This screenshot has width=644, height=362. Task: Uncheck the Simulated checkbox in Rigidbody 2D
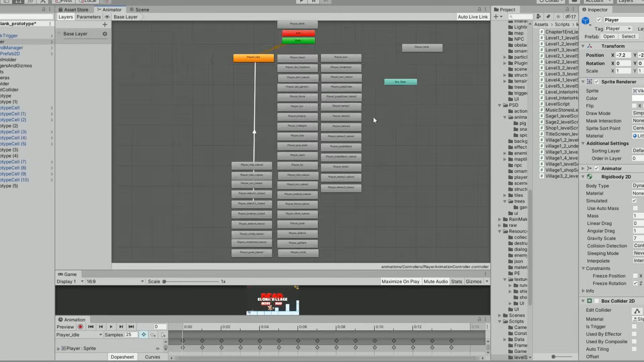point(634,201)
